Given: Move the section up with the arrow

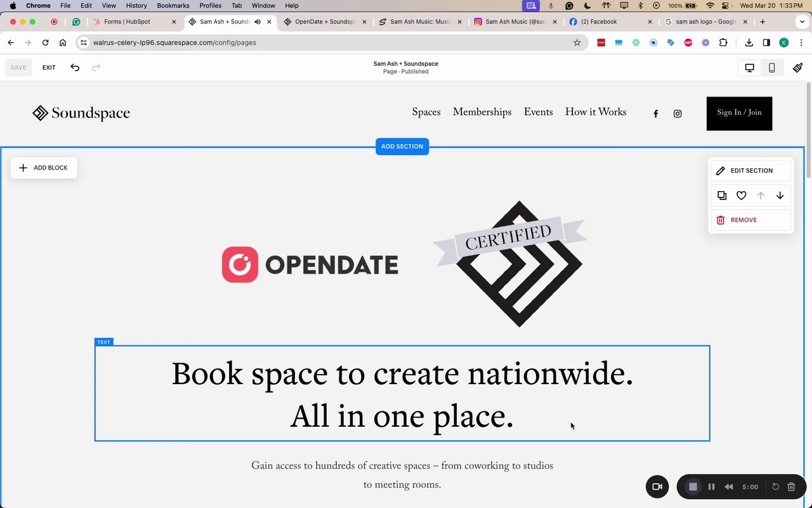Looking at the screenshot, I should click(x=761, y=196).
